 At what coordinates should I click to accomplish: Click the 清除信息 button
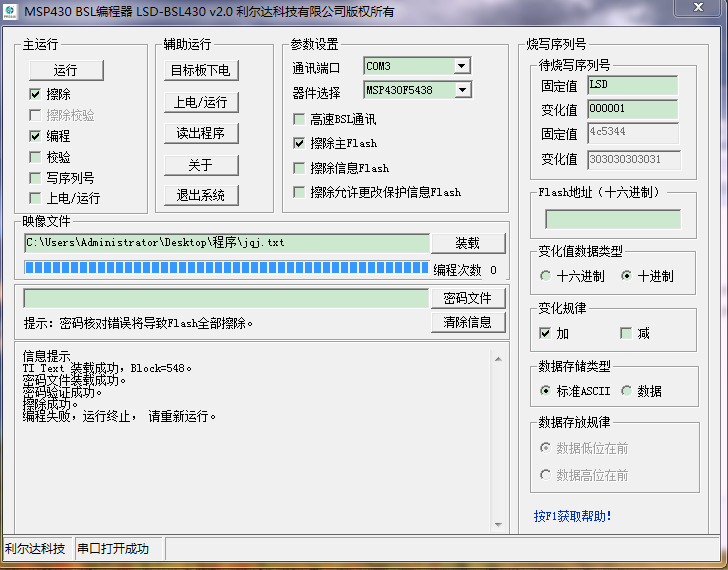468,322
